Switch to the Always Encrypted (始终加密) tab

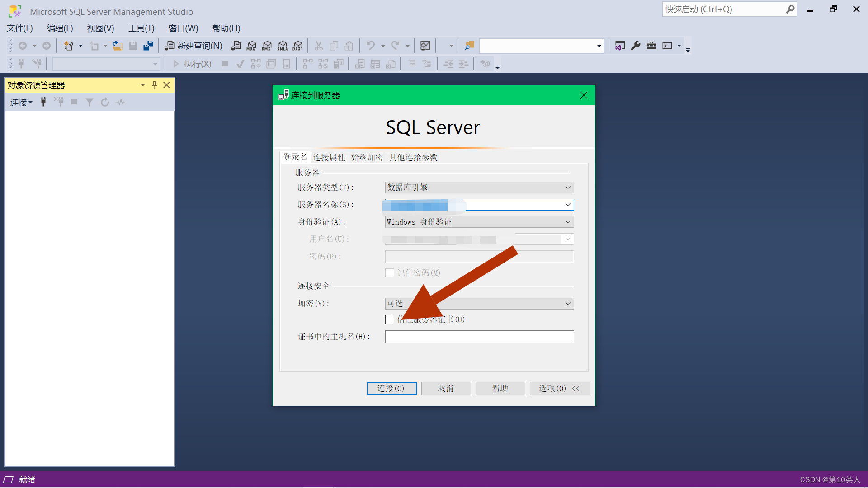[x=367, y=157]
